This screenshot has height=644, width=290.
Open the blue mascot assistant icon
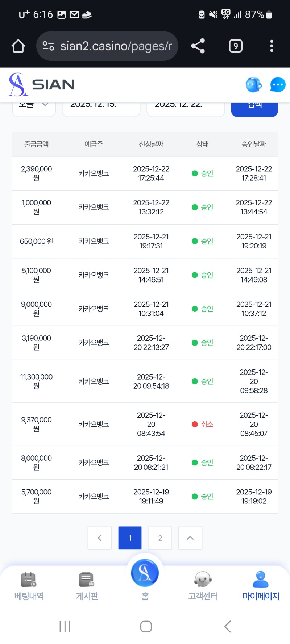pos(253,85)
